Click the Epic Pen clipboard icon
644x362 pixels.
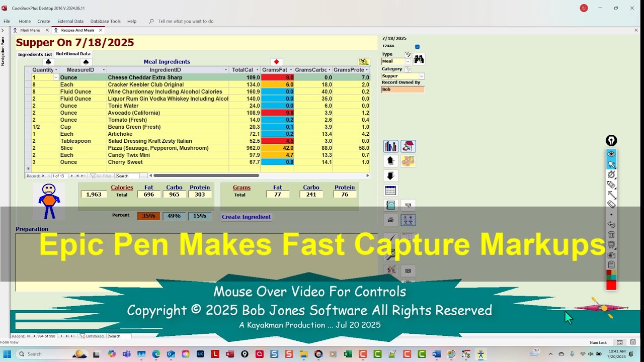click(x=611, y=265)
